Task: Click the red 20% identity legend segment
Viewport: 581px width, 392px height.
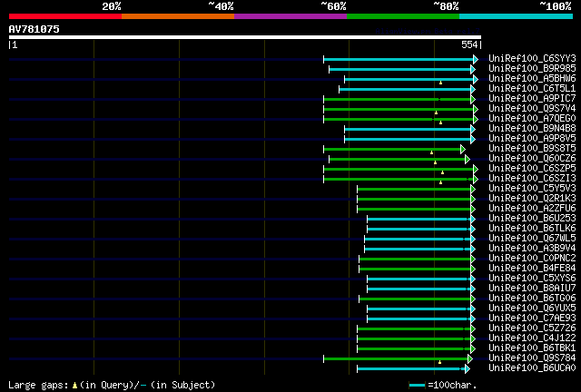Action: pos(65,16)
